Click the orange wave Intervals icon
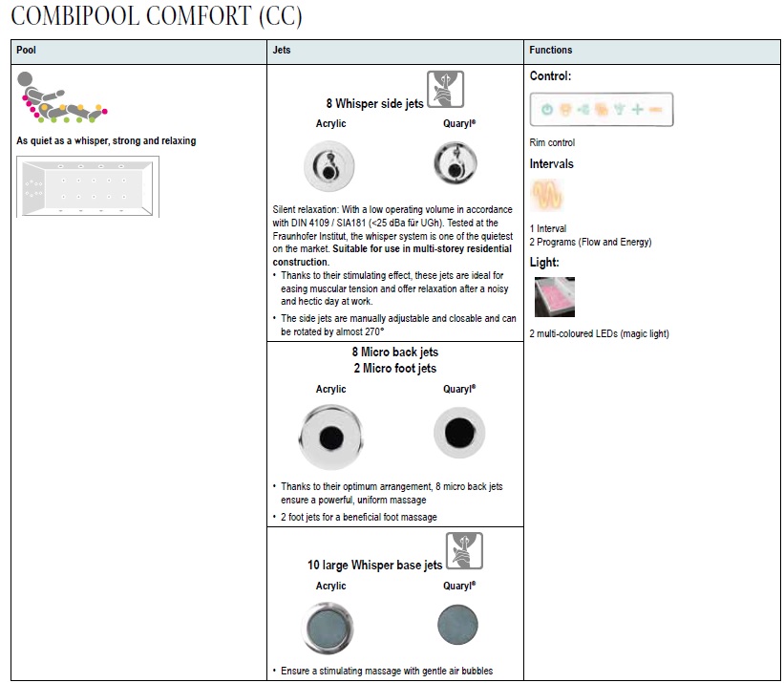This screenshot has height=683, width=784. tap(548, 198)
